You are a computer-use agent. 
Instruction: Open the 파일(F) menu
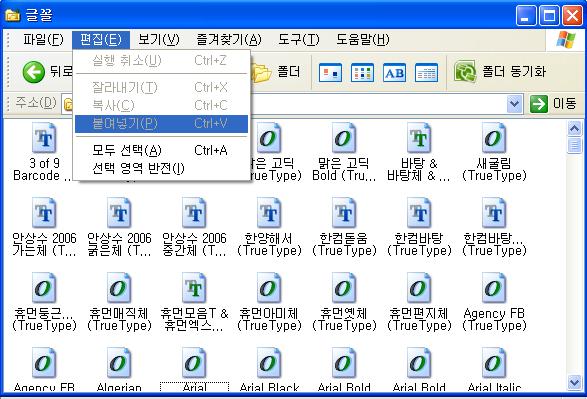tap(43, 39)
